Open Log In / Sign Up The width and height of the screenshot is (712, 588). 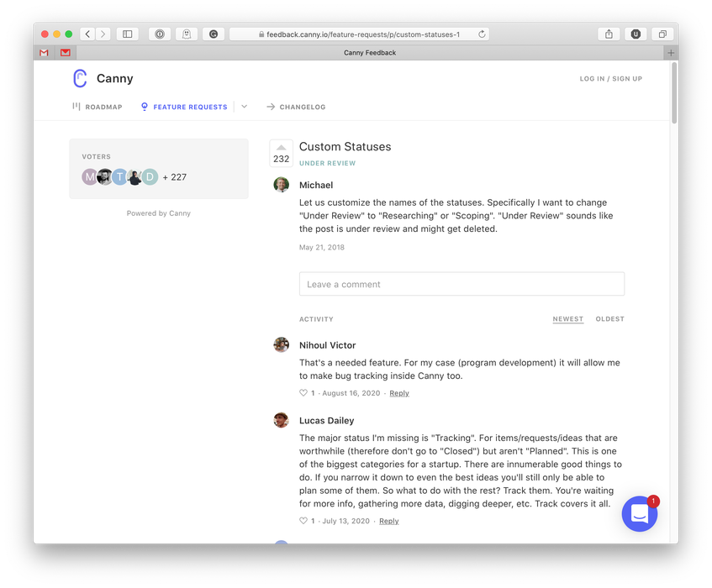pyautogui.click(x=611, y=78)
